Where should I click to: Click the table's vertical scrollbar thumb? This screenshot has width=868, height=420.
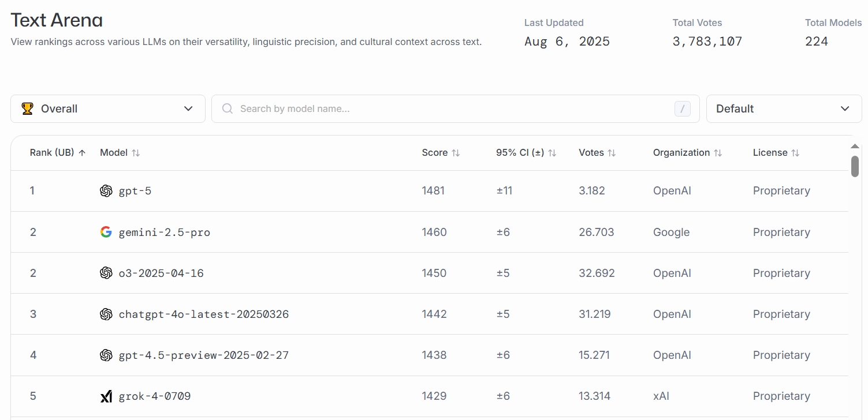click(855, 166)
